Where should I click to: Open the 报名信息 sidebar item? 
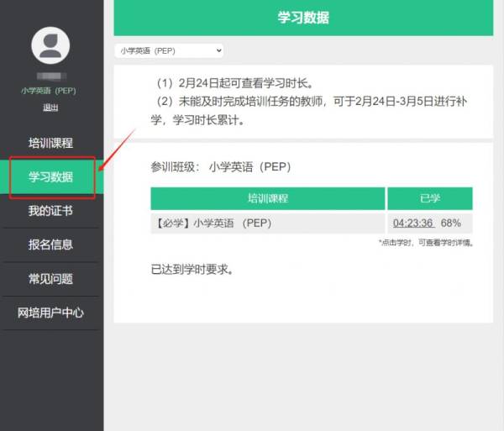(50, 244)
